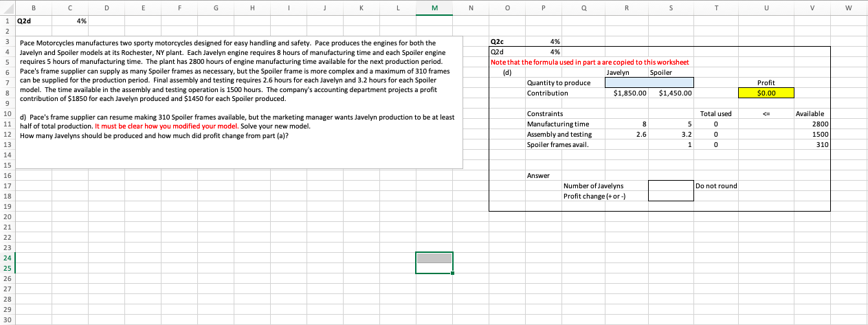The width and height of the screenshot is (868, 325).
Task: Click the '(d)' label cell
Action: tap(507, 73)
